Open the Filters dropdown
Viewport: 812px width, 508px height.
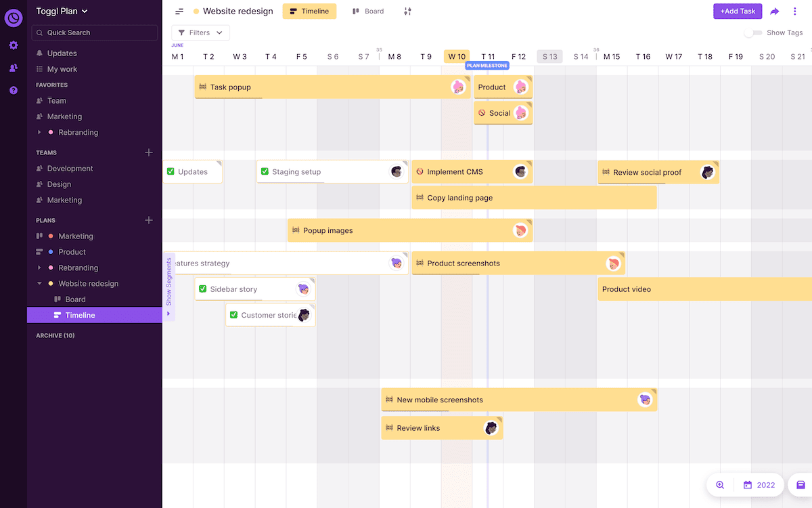pos(200,32)
